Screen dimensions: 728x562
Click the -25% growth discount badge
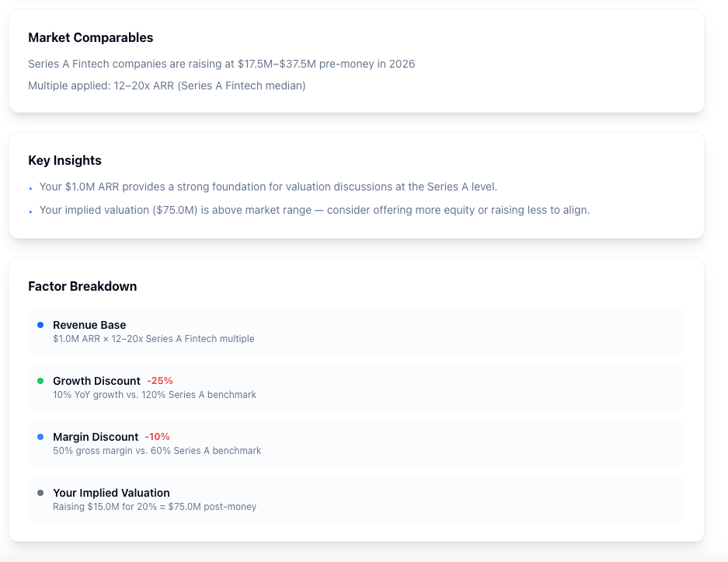tap(160, 381)
